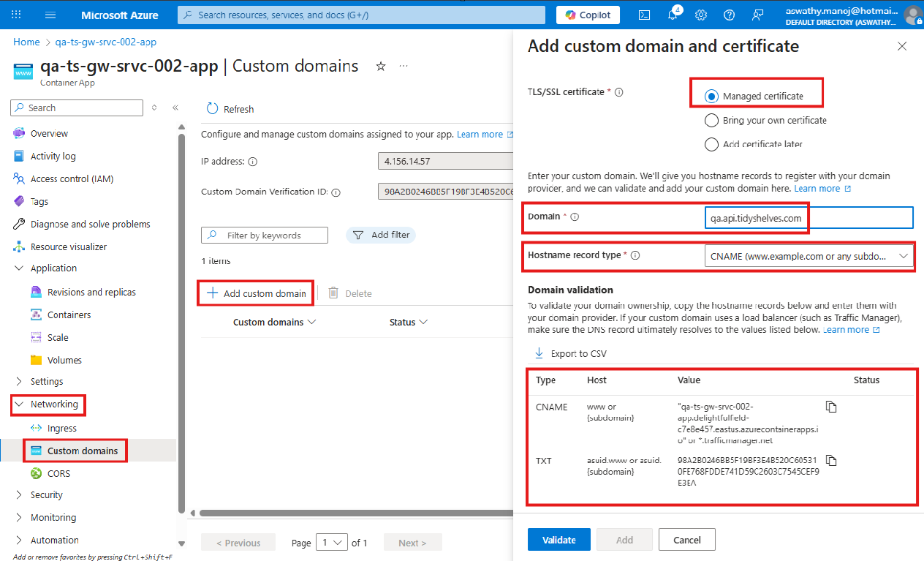924x561 pixels.
Task: Select Bring your own certificate option
Action: pyautogui.click(x=711, y=120)
